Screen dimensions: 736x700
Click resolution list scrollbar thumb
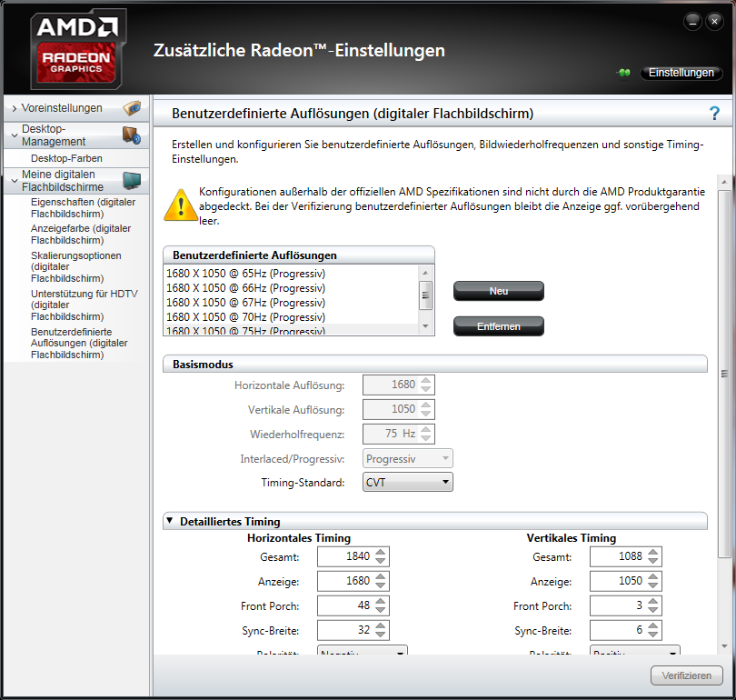click(425, 295)
